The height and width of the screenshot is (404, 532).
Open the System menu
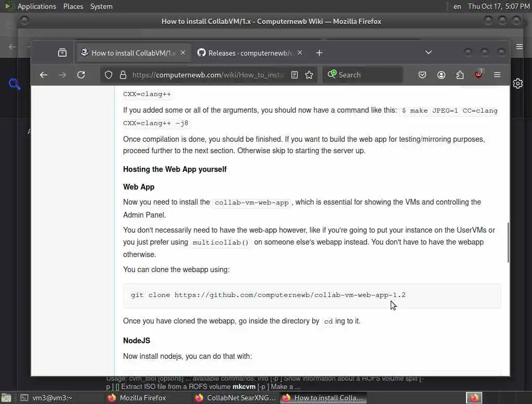[x=101, y=6]
